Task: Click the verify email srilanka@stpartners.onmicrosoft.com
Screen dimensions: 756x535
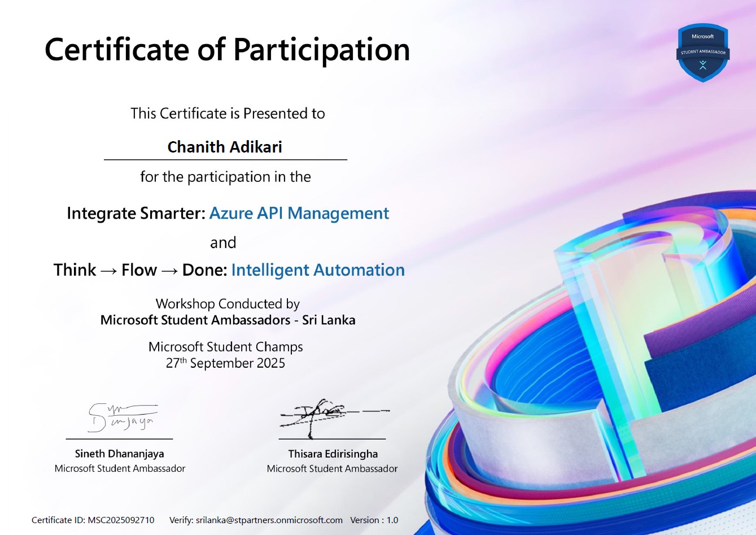Action: point(269,520)
